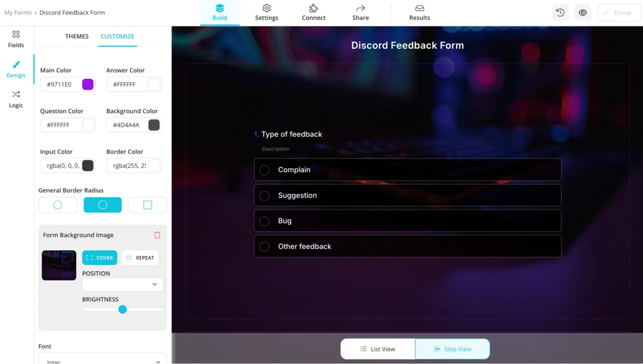
Task: Open Answer Color white swatch
Action: (x=154, y=84)
